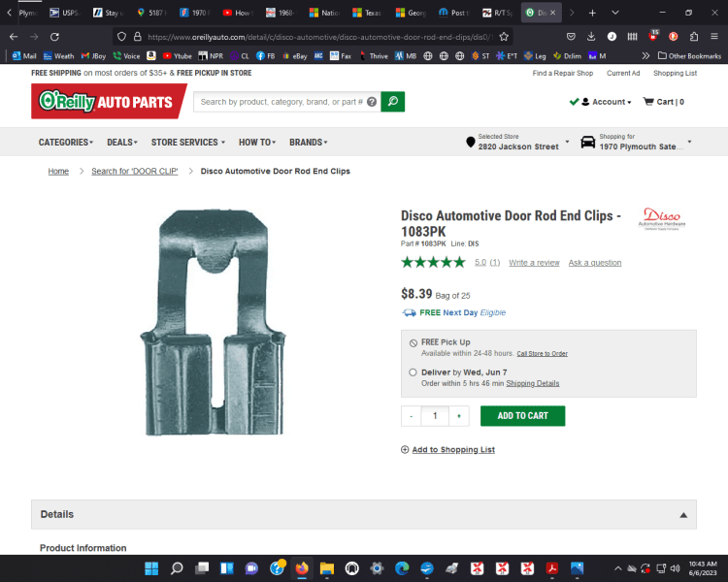Reload the page in the browser

tap(54, 37)
